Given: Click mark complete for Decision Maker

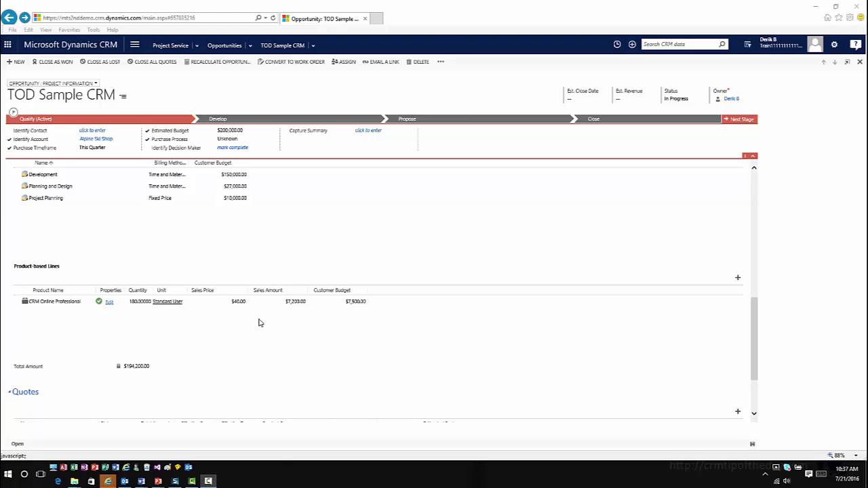Looking at the screenshot, I should pyautogui.click(x=233, y=148).
